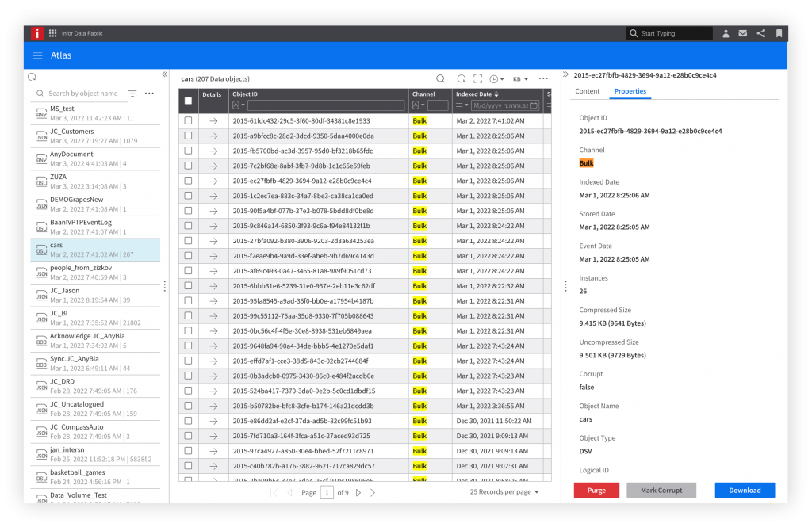
Task: Check the first row 2015-61fdc432 checkbox
Action: (x=188, y=120)
